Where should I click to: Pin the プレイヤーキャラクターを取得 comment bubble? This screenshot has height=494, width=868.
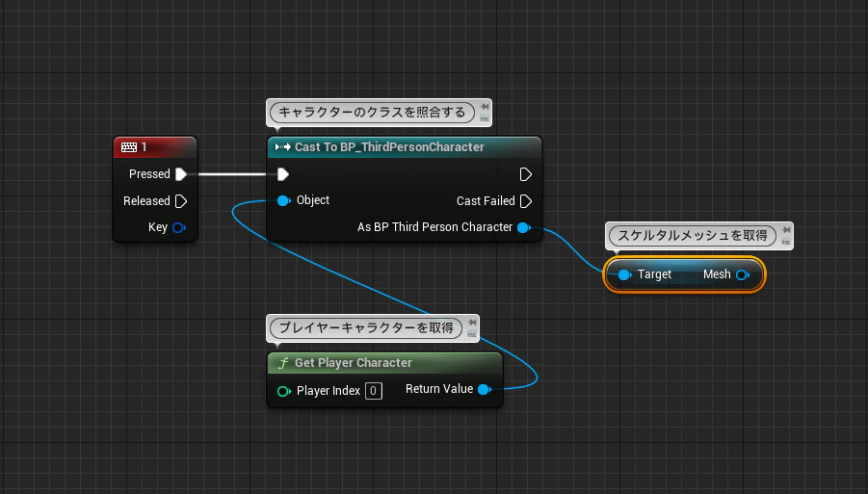point(472,322)
